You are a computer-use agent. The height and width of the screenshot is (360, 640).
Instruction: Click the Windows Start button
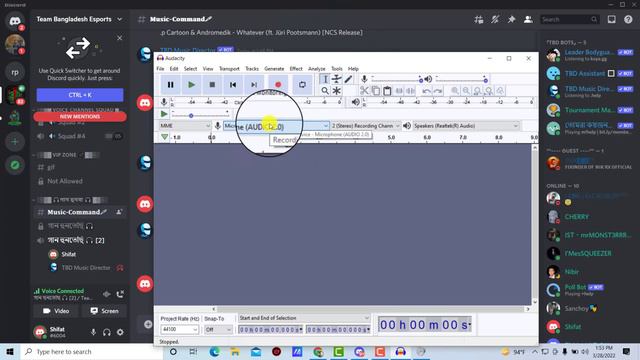tap(10, 351)
